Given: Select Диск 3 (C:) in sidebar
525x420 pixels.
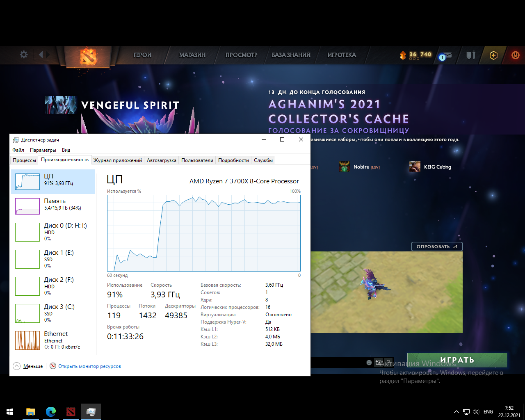Looking at the screenshot, I should (x=53, y=313).
